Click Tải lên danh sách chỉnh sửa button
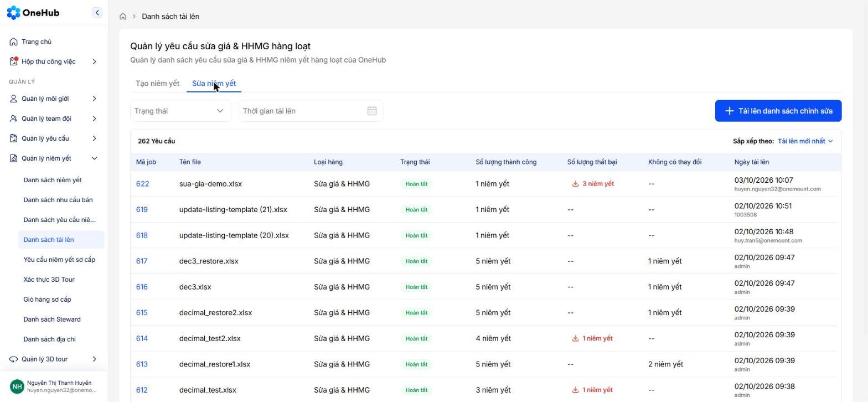868x402 pixels. 778,111
